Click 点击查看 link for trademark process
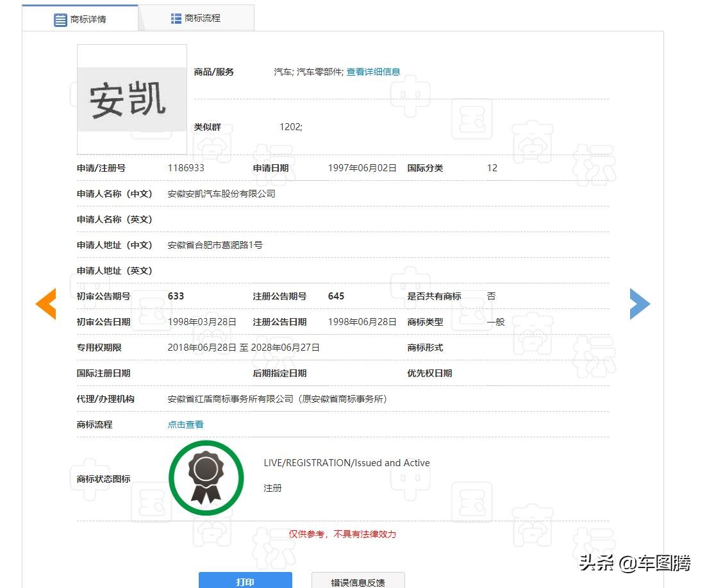Screen dimensions: 707x588 [185, 424]
